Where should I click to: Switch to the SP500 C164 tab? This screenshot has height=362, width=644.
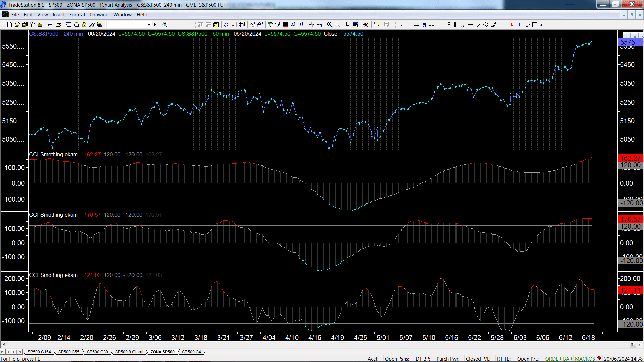pyautogui.click(x=39, y=352)
